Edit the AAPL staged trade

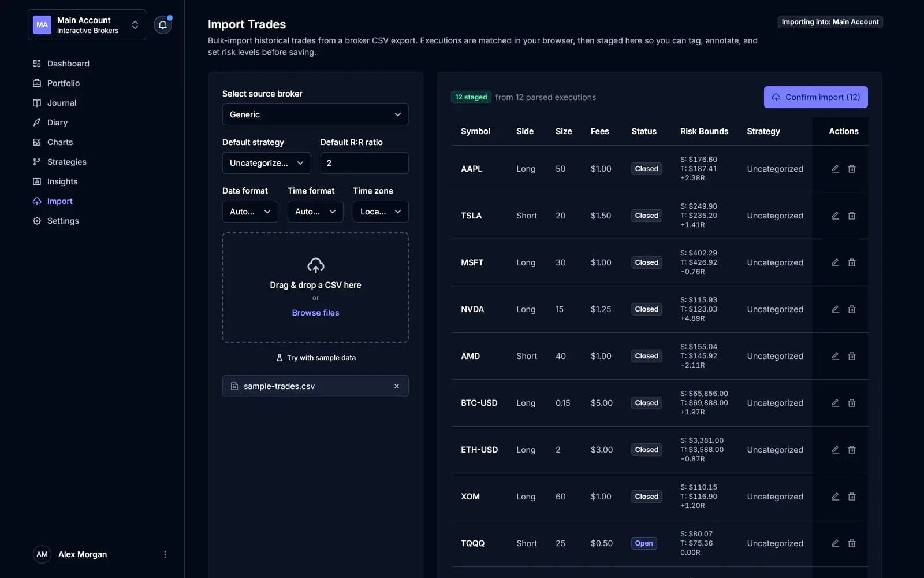coord(835,169)
